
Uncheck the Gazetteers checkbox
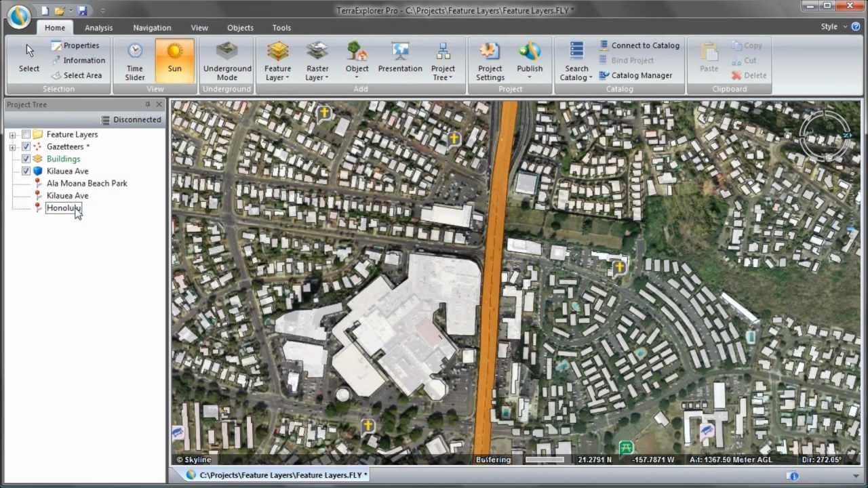[26, 146]
